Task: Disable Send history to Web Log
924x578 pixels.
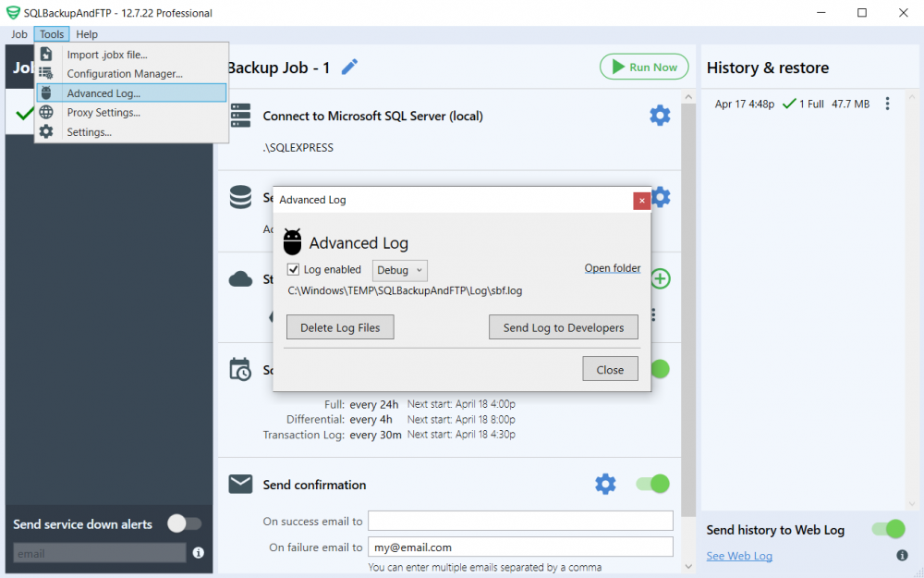Action: [x=888, y=529]
